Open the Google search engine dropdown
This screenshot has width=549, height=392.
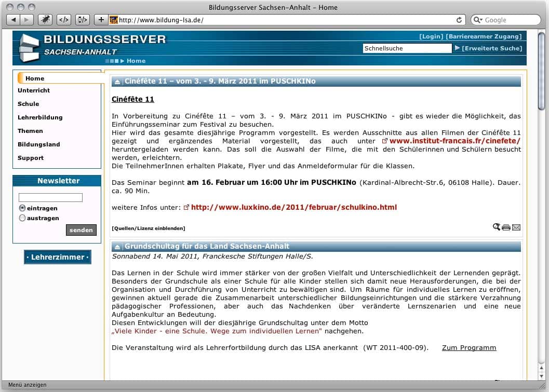pyautogui.click(x=478, y=20)
